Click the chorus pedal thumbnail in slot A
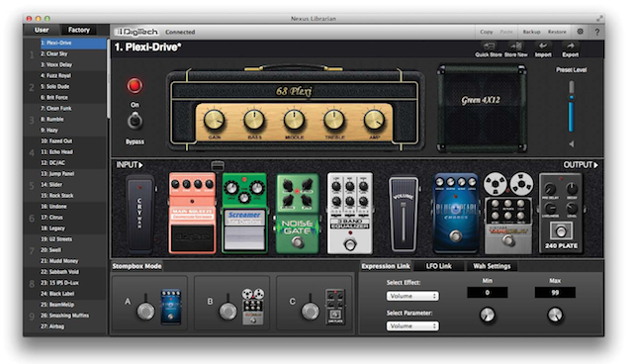 tap(171, 307)
